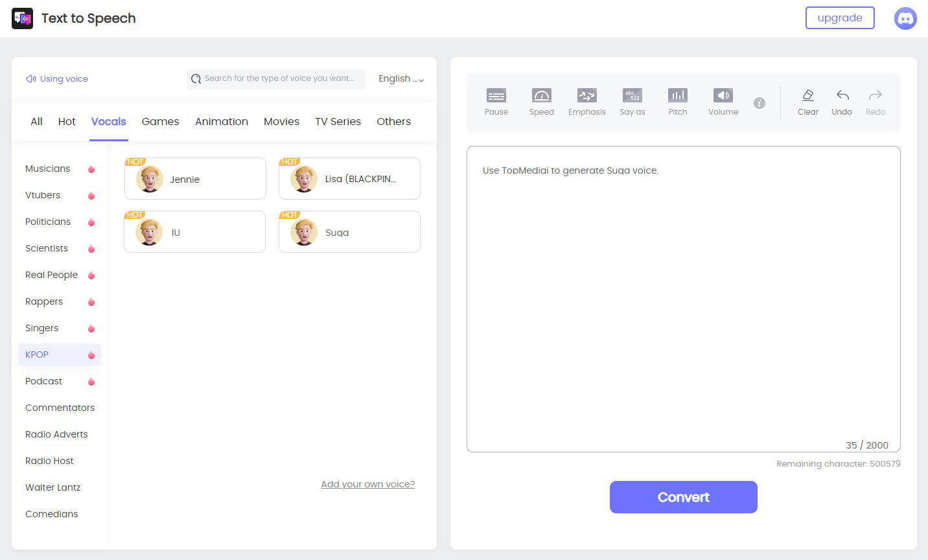Open the Speed control tool

pos(541,102)
